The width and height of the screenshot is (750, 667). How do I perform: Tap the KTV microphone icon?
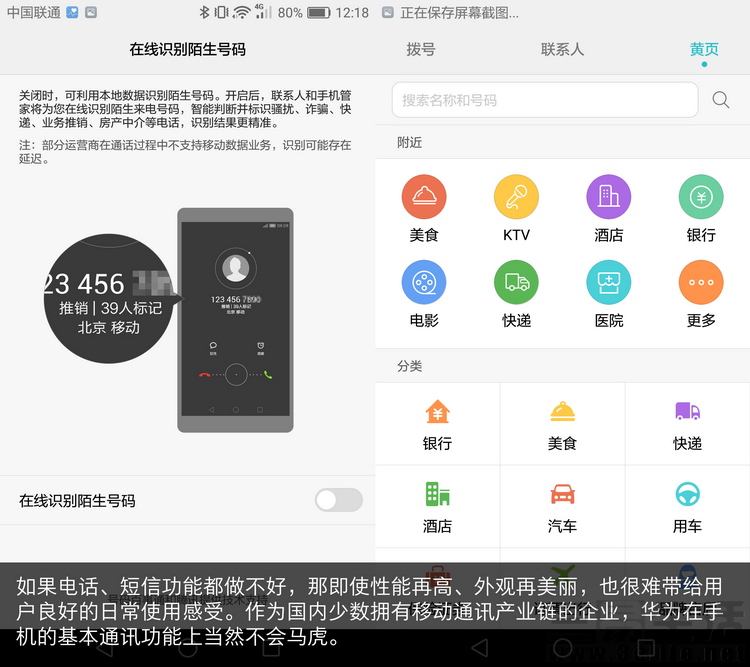516,198
